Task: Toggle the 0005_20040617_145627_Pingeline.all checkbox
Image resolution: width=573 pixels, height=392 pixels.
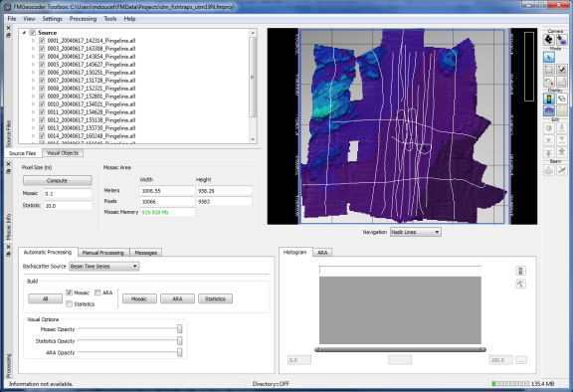Action: (x=42, y=65)
